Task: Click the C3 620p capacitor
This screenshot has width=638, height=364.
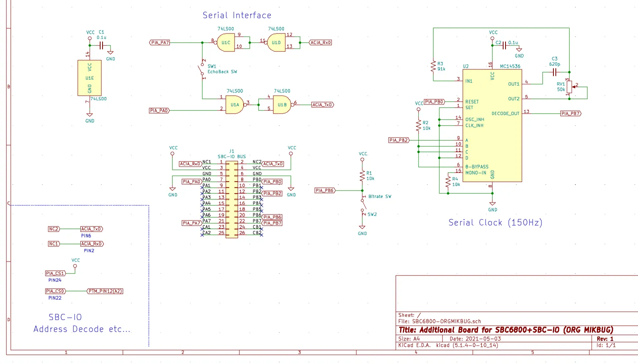Action: coord(554,72)
